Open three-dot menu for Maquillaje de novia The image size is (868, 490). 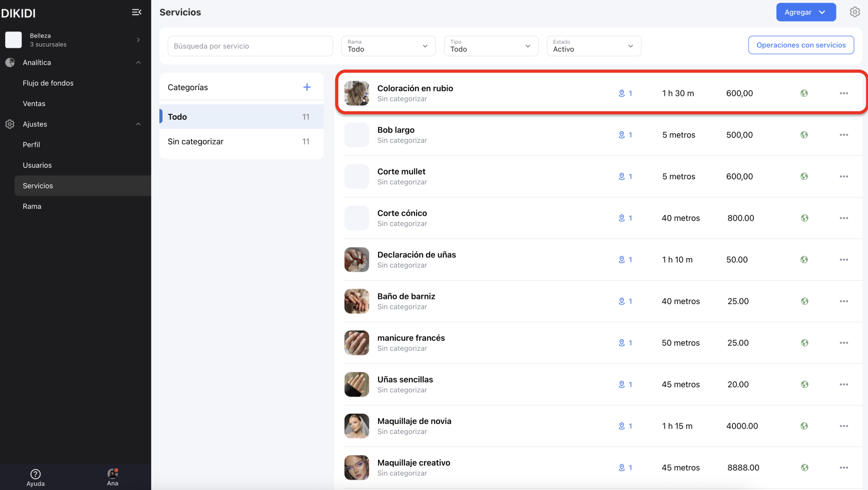pyautogui.click(x=844, y=426)
